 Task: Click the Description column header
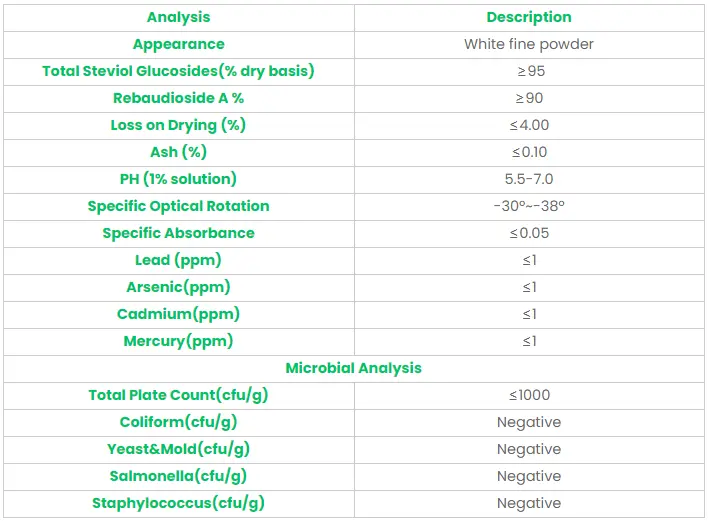[x=529, y=17]
